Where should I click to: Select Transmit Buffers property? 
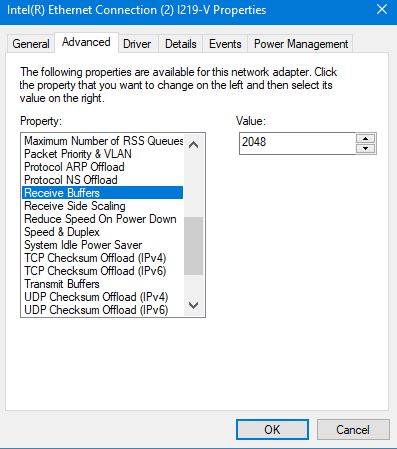pos(103,284)
